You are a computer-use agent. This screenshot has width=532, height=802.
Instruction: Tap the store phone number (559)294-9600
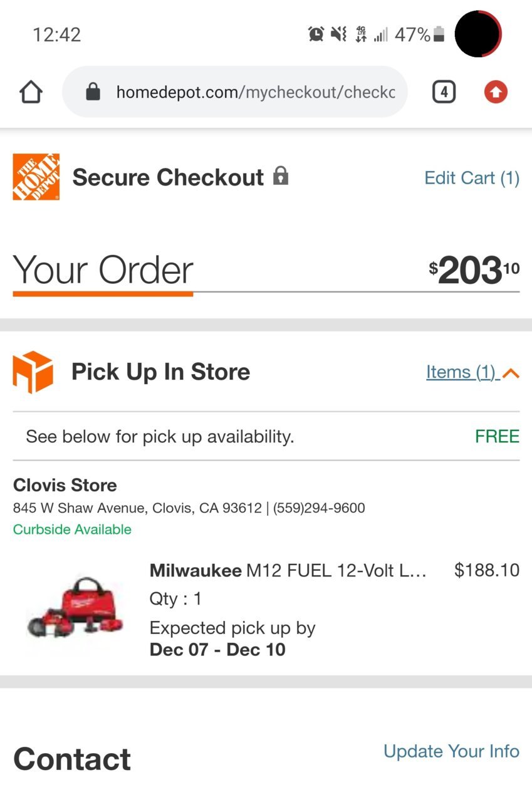319,508
